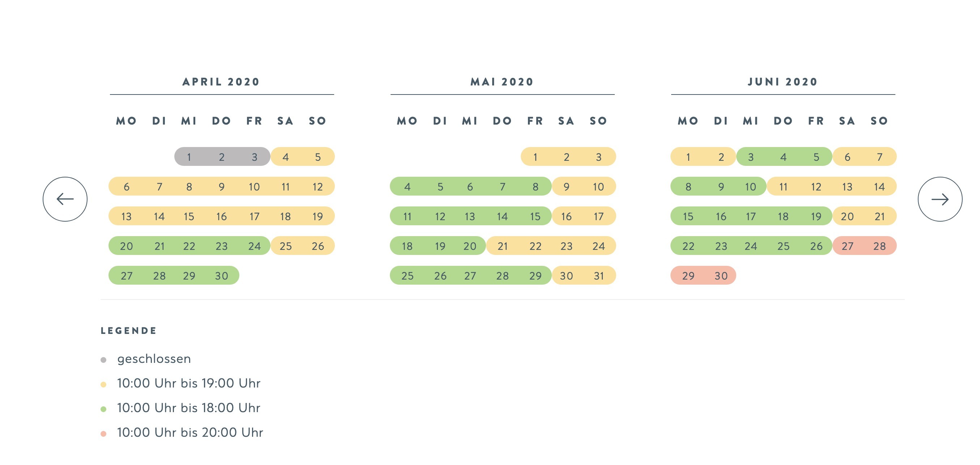Click Juni 30 date cell
Screen dimensions: 980x465
point(721,276)
